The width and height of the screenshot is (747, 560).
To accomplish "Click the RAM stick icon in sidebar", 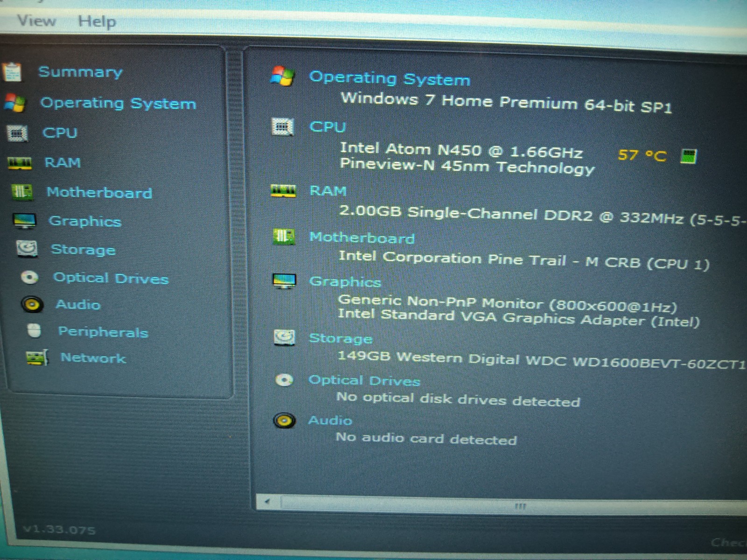I will pos(20,163).
